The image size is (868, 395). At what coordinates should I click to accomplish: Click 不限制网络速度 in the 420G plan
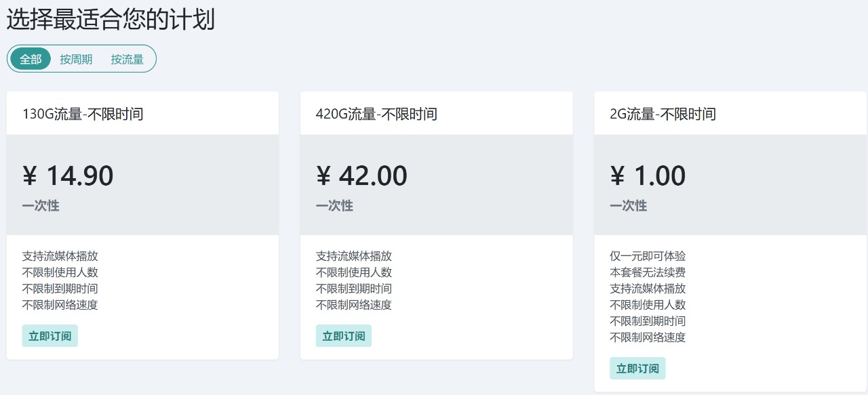point(354,305)
